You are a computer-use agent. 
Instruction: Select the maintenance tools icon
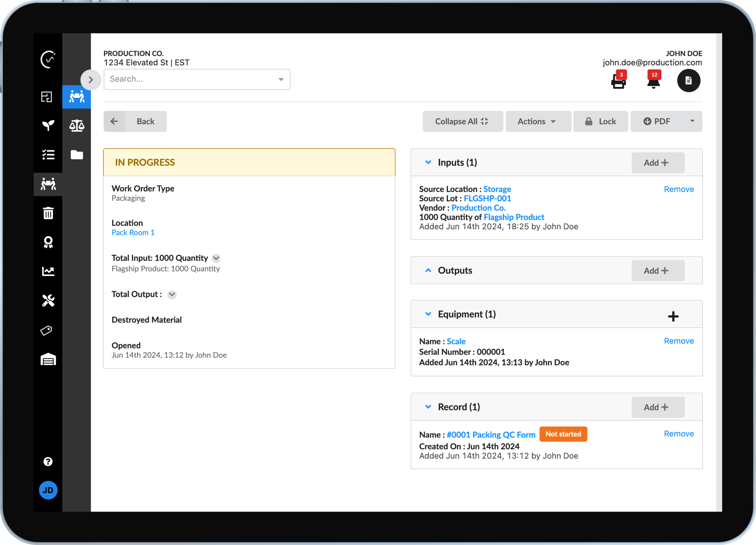click(x=48, y=301)
